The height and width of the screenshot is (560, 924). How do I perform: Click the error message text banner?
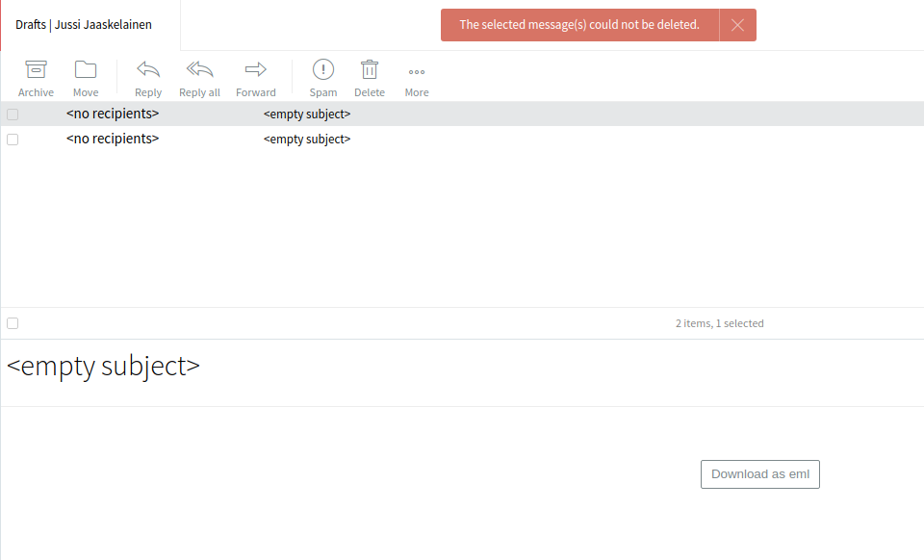[x=579, y=25]
